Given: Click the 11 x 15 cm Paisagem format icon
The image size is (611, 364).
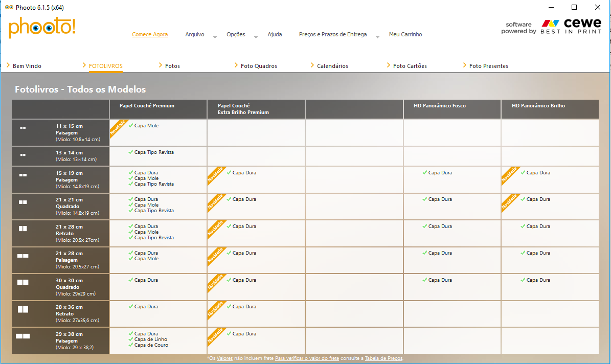Looking at the screenshot, I should (22, 128).
